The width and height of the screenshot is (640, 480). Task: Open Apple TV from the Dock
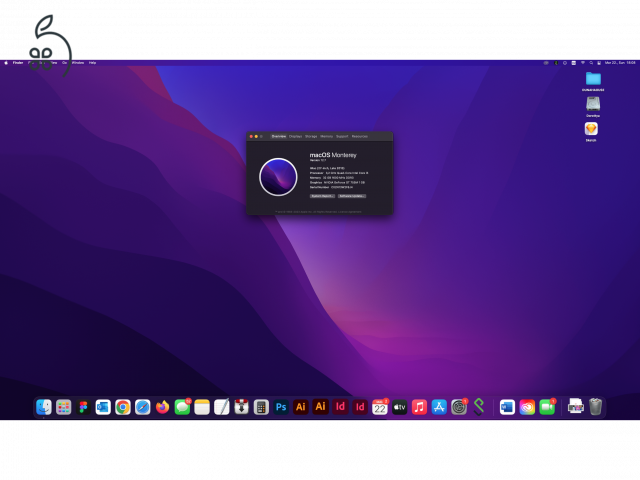400,407
